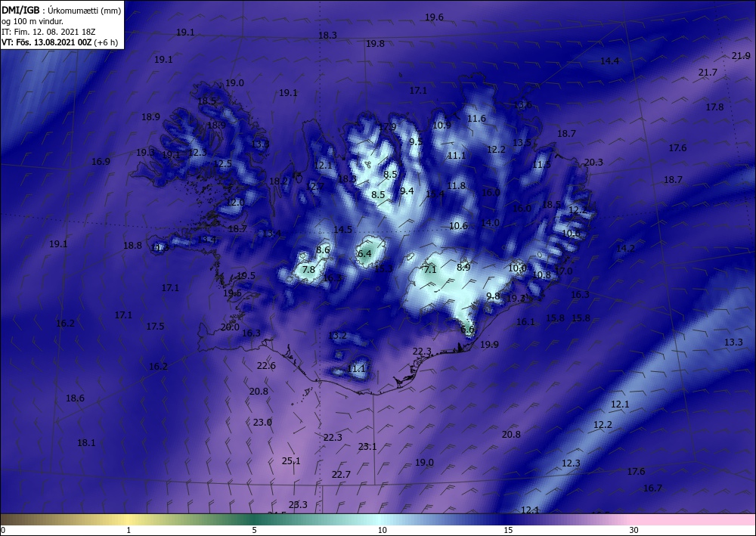Click the 21.7 value label
The width and height of the screenshot is (756, 536).
[708, 73]
